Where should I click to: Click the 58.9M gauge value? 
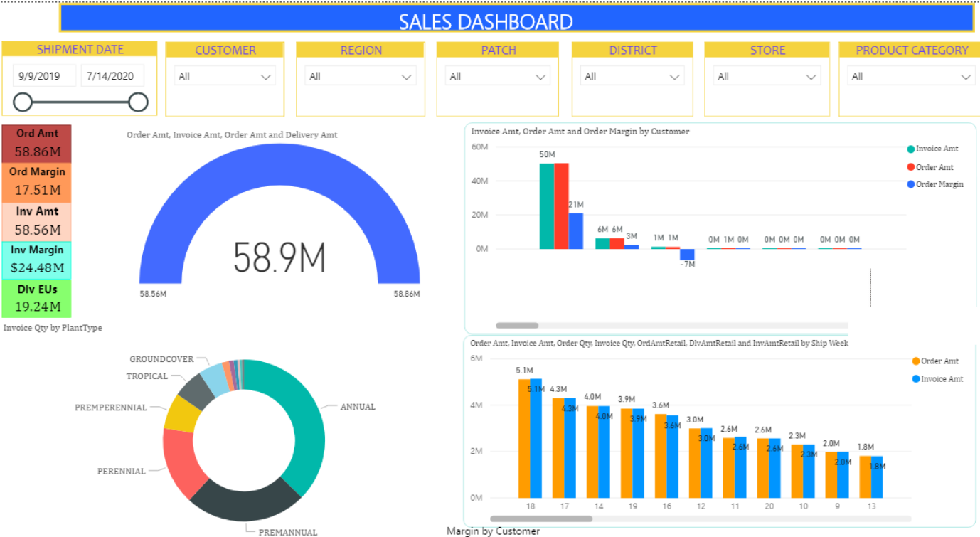pos(279,257)
